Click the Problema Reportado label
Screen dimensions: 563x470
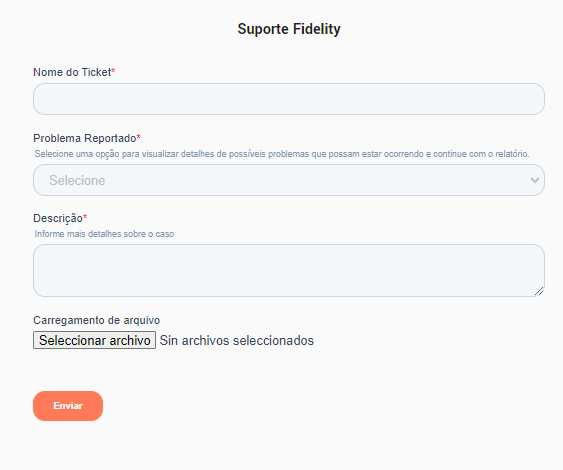tap(85, 138)
